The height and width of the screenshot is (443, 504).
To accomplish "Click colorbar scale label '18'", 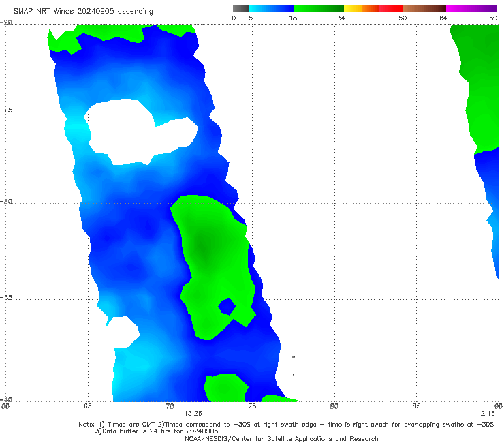I will (293, 18).
